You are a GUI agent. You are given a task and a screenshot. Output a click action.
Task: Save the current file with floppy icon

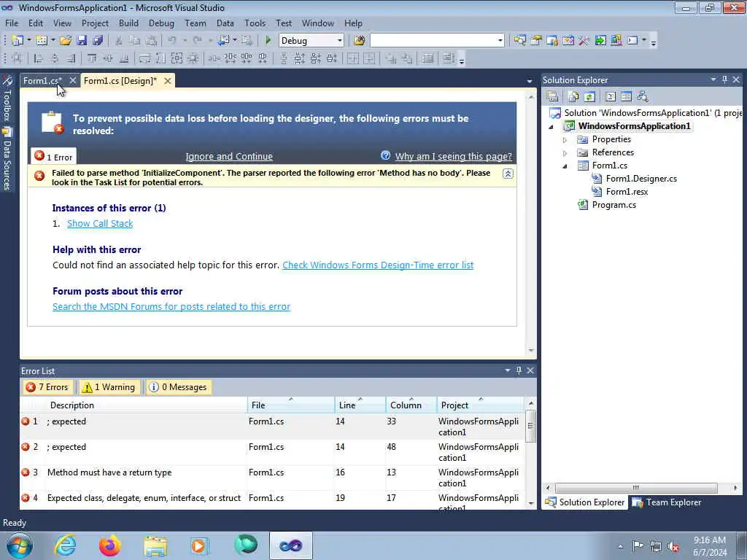click(82, 41)
